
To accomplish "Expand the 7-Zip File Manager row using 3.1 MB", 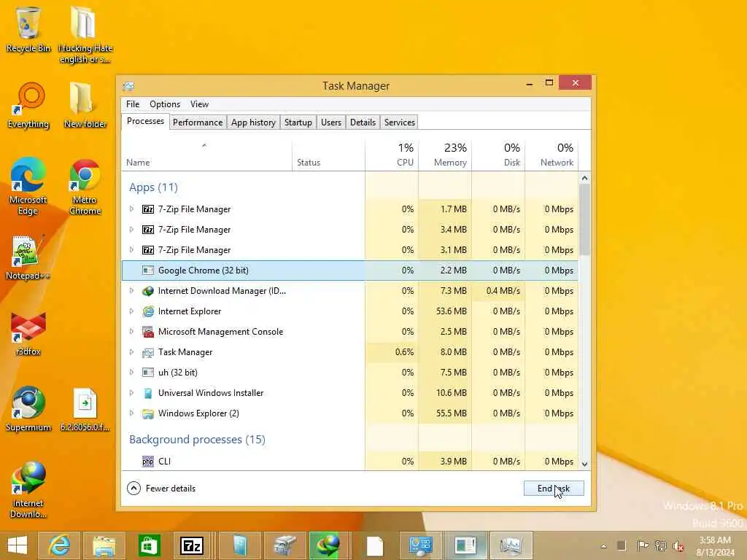I will point(131,250).
